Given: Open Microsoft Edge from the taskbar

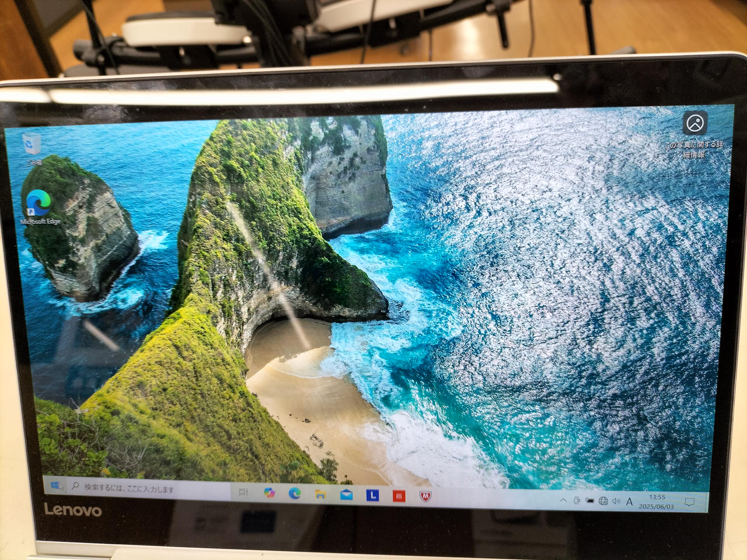Looking at the screenshot, I should 295,494.
